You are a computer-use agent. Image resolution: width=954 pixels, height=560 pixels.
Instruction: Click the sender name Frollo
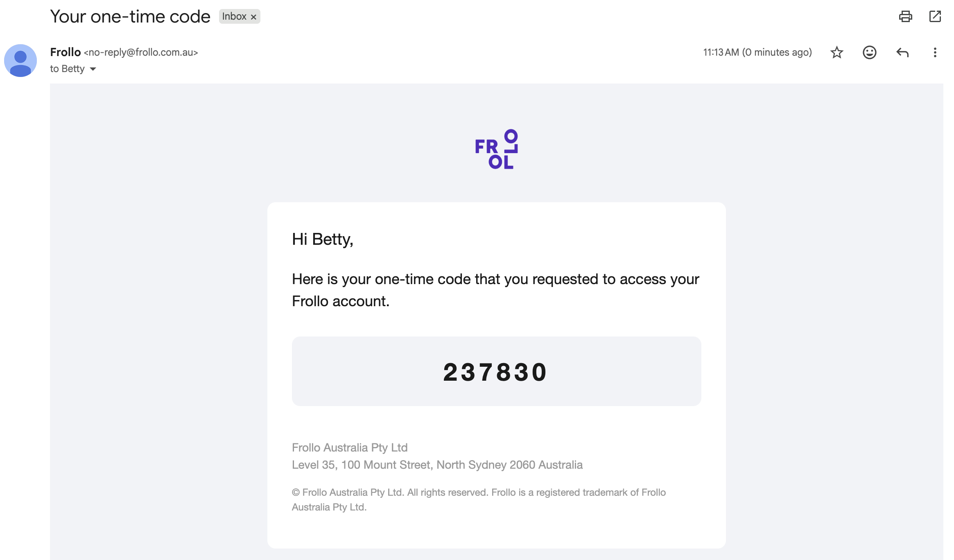coord(66,52)
